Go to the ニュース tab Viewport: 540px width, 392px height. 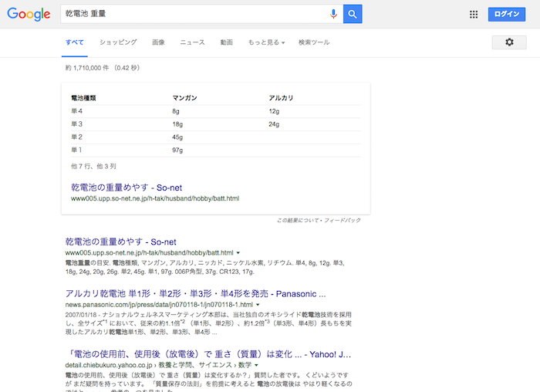192,42
